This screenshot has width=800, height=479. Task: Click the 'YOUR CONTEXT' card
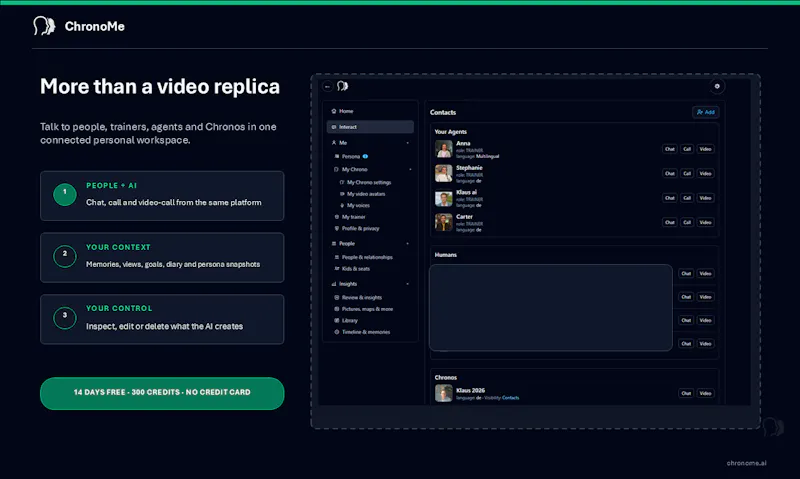tap(162, 258)
